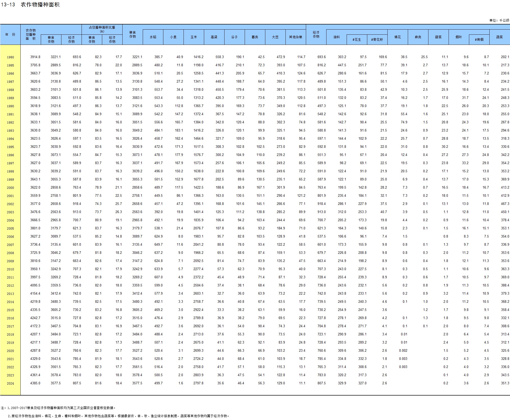
Task: Click the 年份 column header
Action: coord(10,34)
